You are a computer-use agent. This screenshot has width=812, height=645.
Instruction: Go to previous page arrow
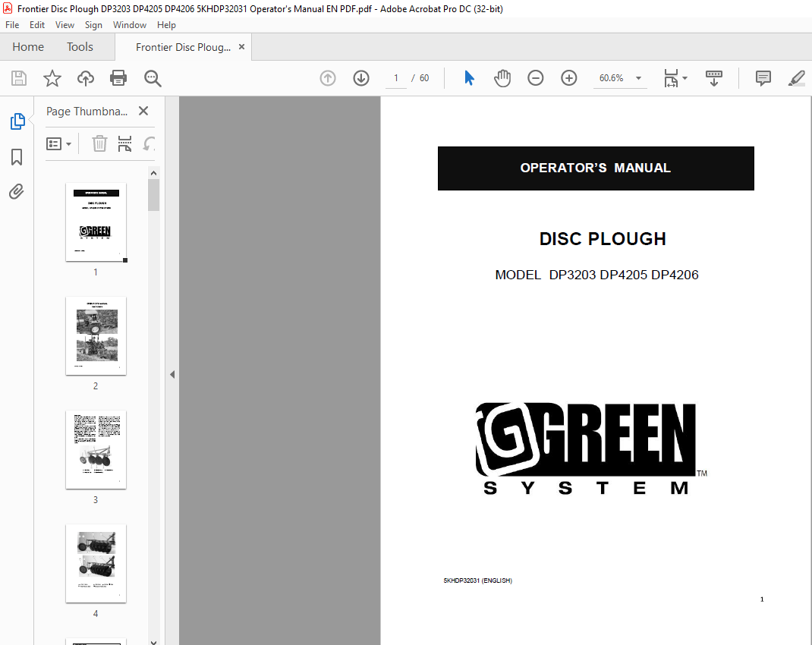pyautogui.click(x=328, y=78)
